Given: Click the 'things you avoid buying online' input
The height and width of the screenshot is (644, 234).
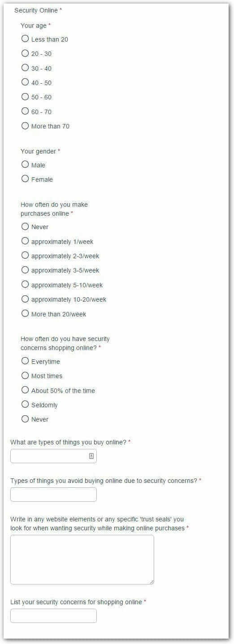Looking at the screenshot, I should click(x=53, y=495).
